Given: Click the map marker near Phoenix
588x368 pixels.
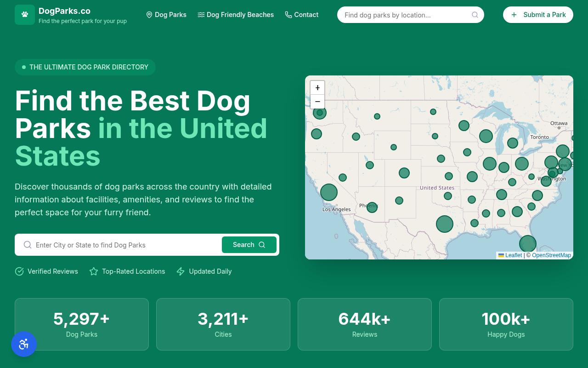Looking at the screenshot, I should point(372,207).
